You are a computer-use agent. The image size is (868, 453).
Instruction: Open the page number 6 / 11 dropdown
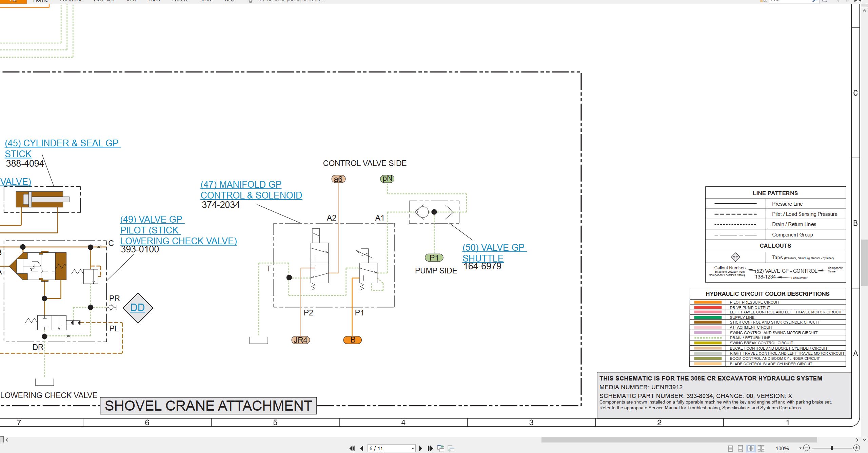pos(413,448)
